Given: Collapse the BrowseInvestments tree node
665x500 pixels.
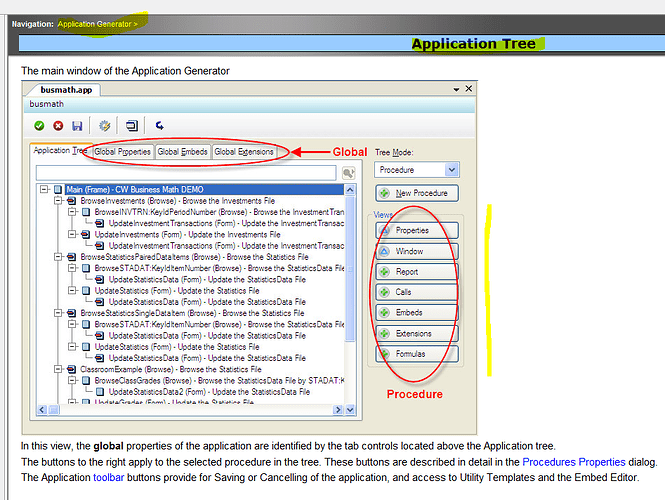Looking at the screenshot, I should tap(58, 201).
